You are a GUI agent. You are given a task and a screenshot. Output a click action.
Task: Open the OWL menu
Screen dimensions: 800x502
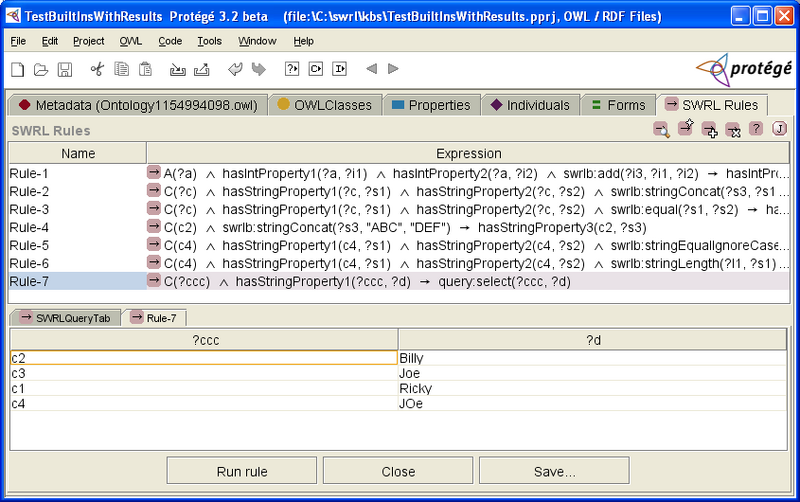(x=131, y=41)
